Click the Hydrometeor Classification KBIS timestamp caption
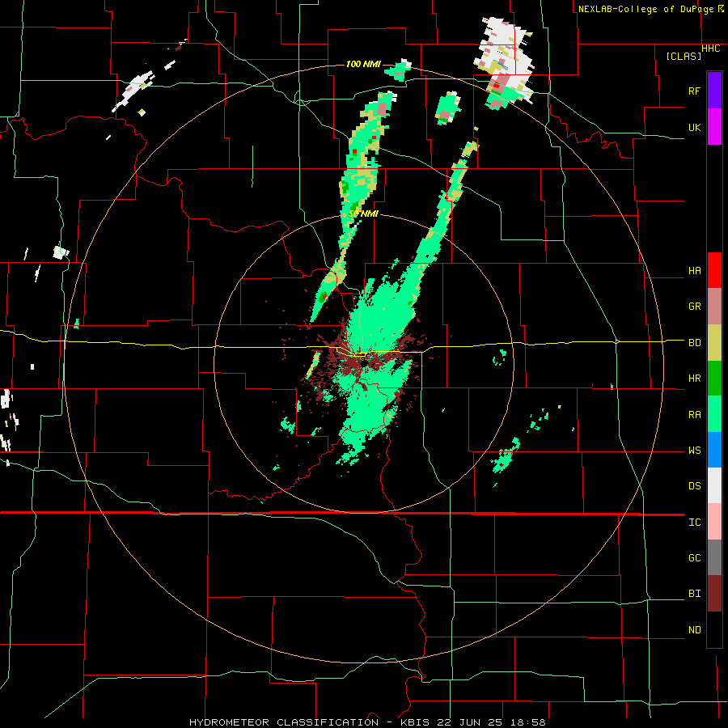The image size is (728, 728). coord(367,722)
